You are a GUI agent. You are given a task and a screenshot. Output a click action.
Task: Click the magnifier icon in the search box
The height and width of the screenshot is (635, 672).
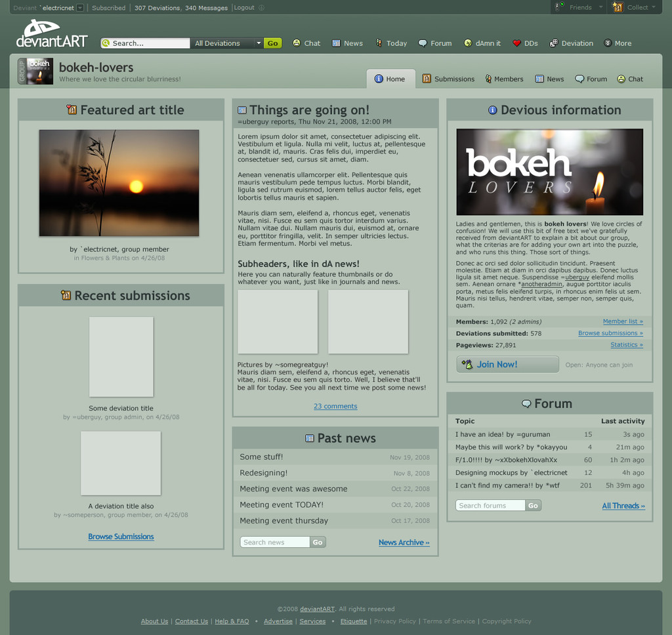pos(106,43)
